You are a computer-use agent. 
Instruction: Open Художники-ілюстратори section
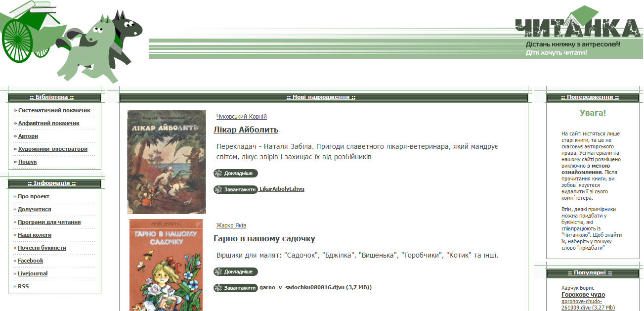53,149
